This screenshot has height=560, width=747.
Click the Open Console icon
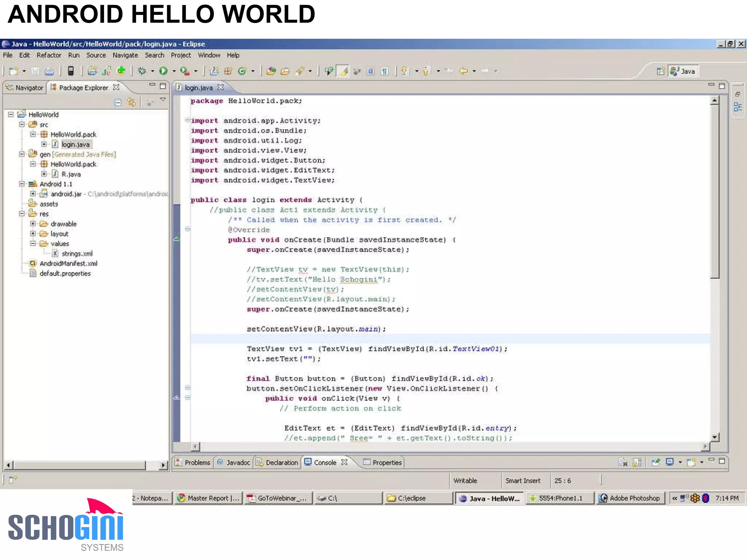[691, 462]
